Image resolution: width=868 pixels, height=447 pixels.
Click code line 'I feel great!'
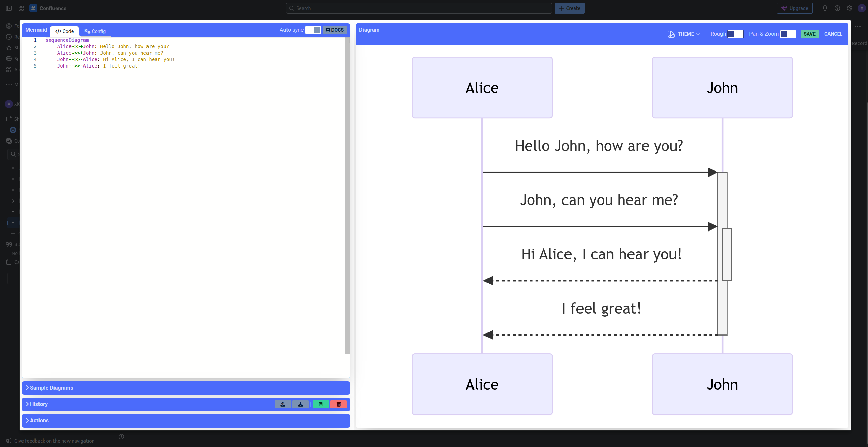(x=98, y=66)
